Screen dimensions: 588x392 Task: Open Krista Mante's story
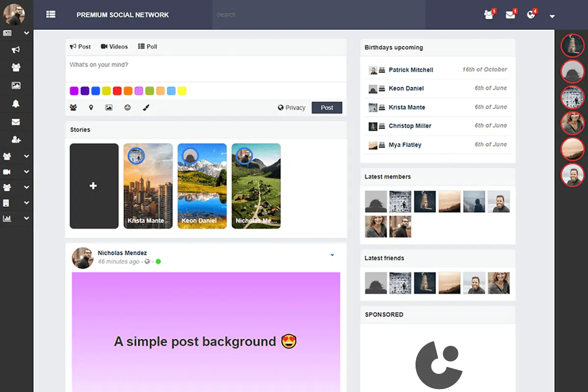[x=148, y=186]
